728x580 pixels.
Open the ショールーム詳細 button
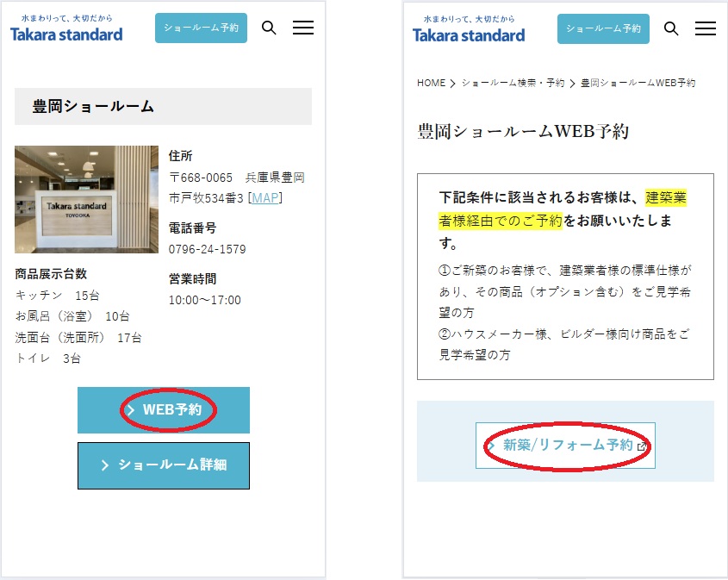164,465
